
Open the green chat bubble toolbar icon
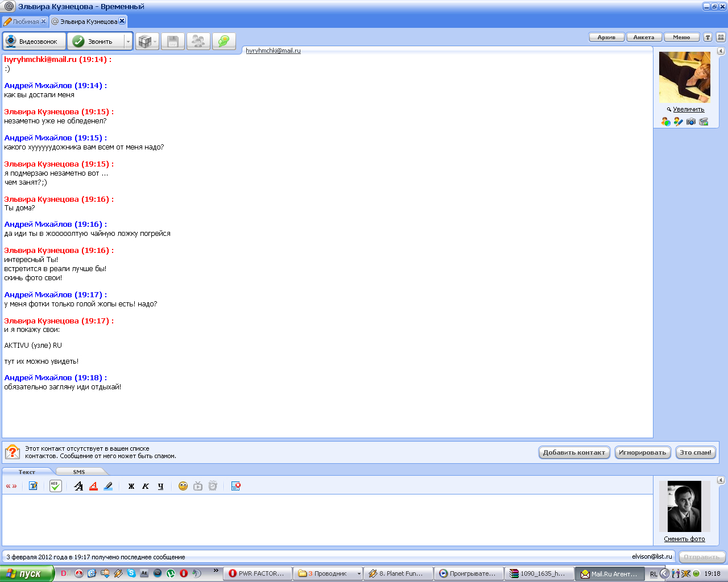[x=224, y=41]
